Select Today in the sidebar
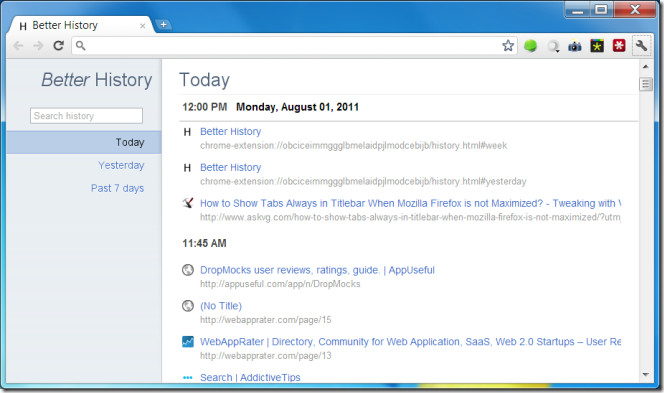This screenshot has width=664, height=393. click(x=84, y=142)
